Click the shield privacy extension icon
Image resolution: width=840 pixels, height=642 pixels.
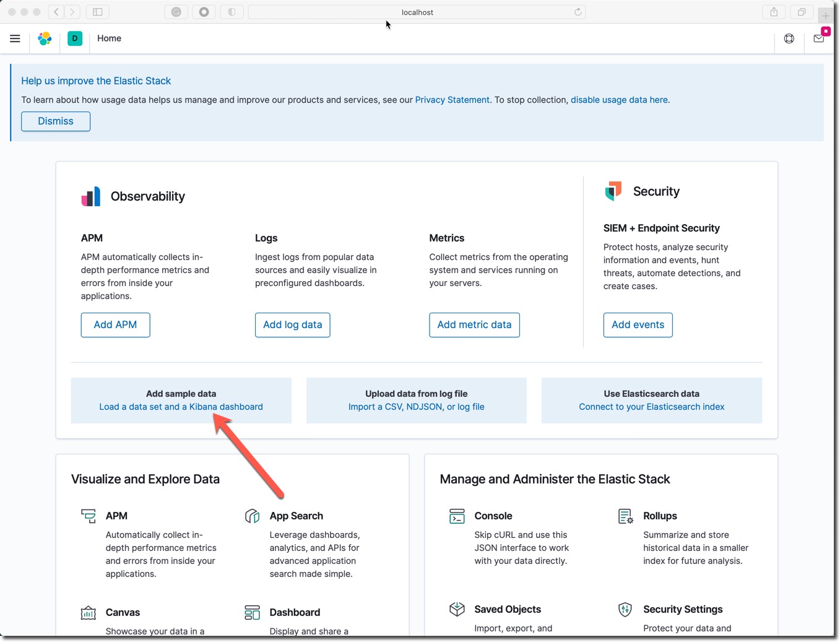(232, 12)
